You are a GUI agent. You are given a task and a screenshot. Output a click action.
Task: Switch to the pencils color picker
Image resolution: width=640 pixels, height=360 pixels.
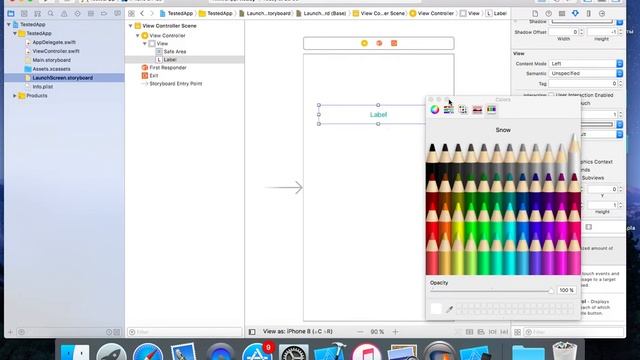491,109
